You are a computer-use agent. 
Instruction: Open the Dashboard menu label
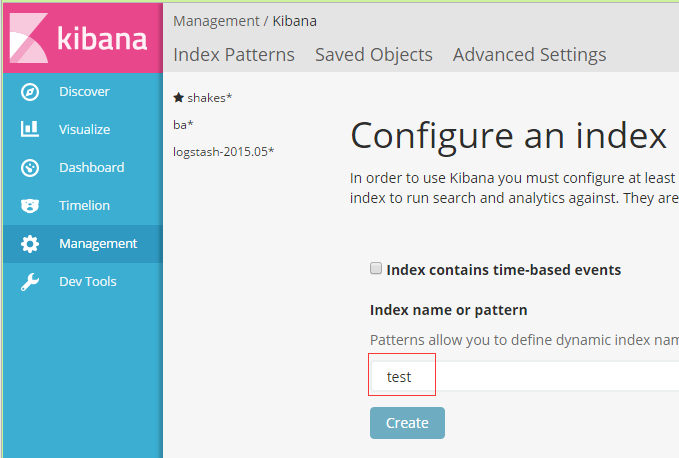[92, 168]
